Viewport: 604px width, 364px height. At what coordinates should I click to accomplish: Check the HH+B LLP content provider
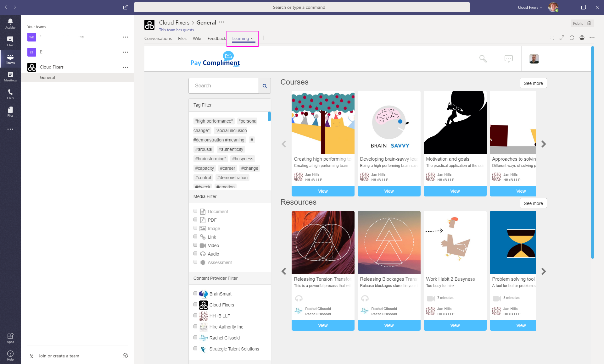click(x=195, y=315)
